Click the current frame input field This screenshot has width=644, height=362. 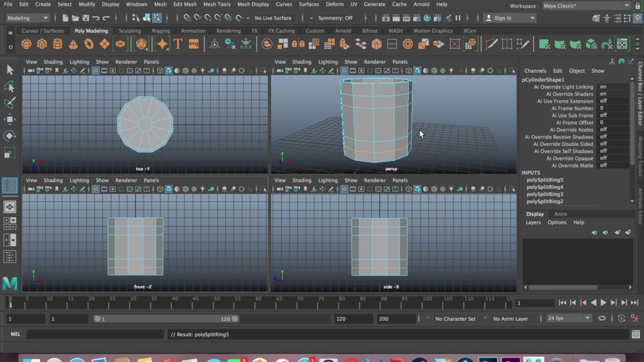[x=535, y=303]
